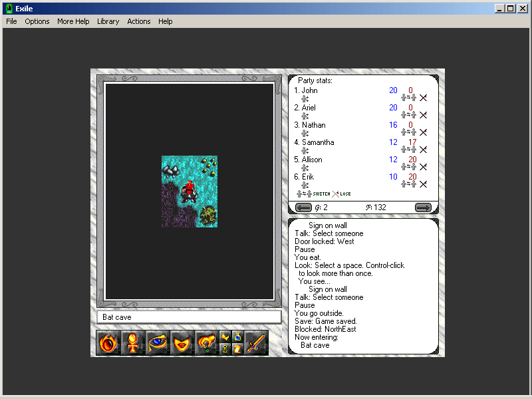Open the Actions menu
Image resolution: width=532 pixels, height=399 pixels.
(x=139, y=21)
